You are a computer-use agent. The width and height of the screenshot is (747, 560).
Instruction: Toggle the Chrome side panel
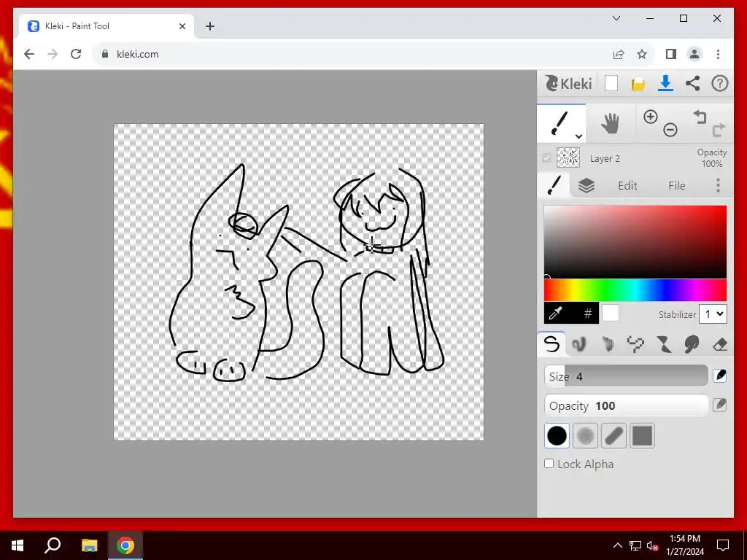click(x=671, y=54)
